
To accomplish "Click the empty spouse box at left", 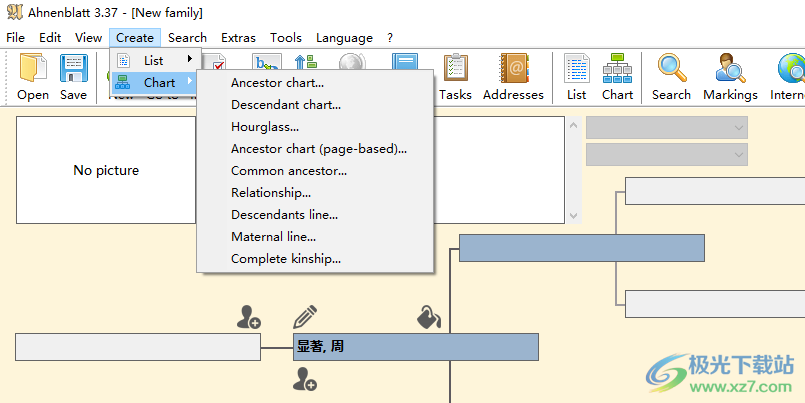I will coord(138,347).
